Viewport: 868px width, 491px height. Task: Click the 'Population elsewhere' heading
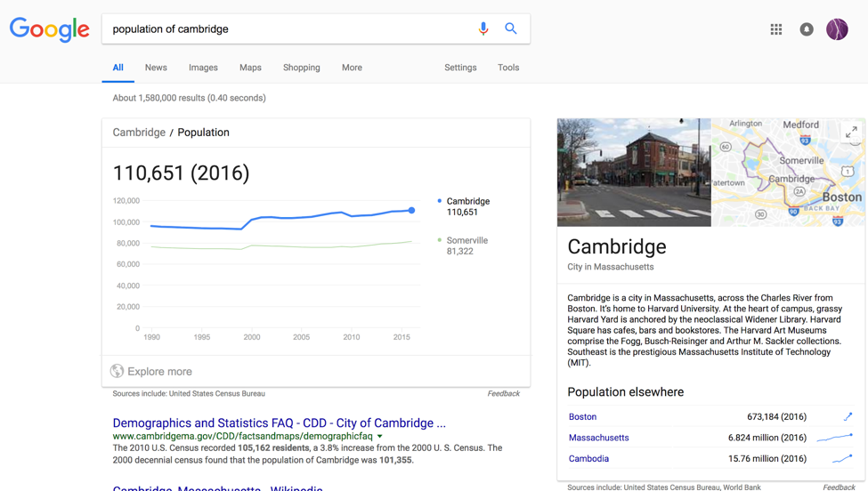click(x=626, y=392)
